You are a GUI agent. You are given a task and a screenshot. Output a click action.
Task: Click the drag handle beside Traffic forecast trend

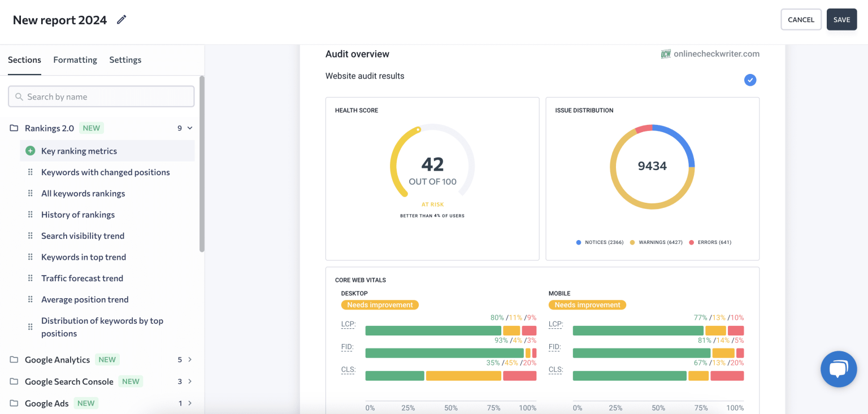[30, 278]
